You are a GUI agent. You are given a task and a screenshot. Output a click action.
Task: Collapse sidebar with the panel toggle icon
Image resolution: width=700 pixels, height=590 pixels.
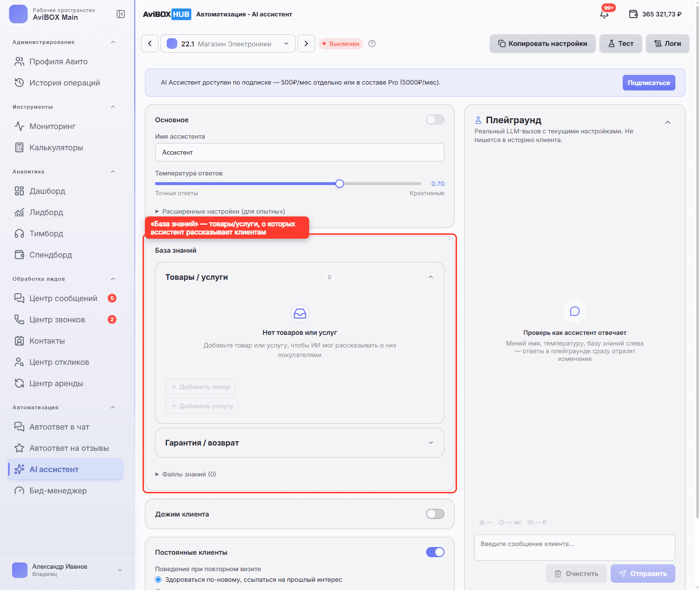[x=121, y=14]
